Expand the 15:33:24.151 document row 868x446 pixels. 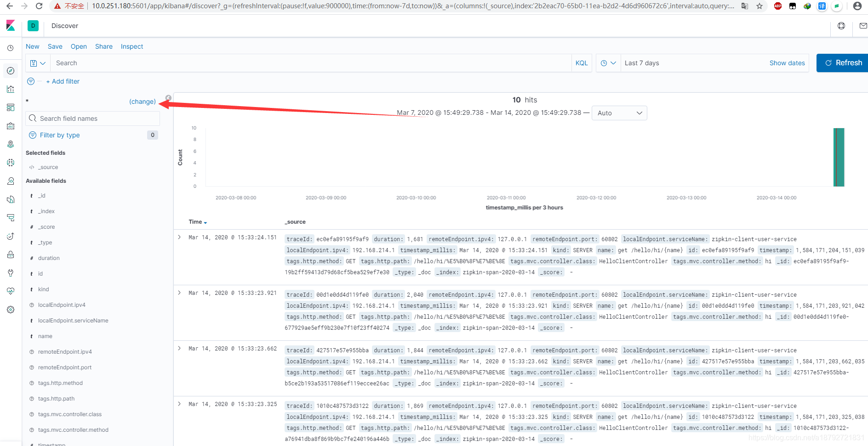click(x=179, y=237)
